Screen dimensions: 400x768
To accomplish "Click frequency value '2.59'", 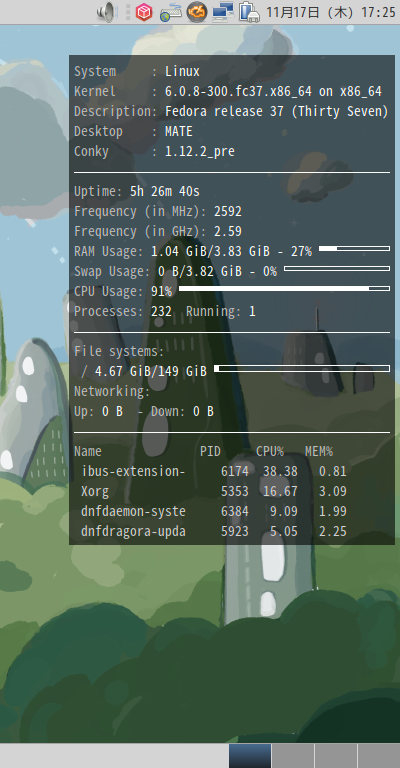I will click(228, 232).
